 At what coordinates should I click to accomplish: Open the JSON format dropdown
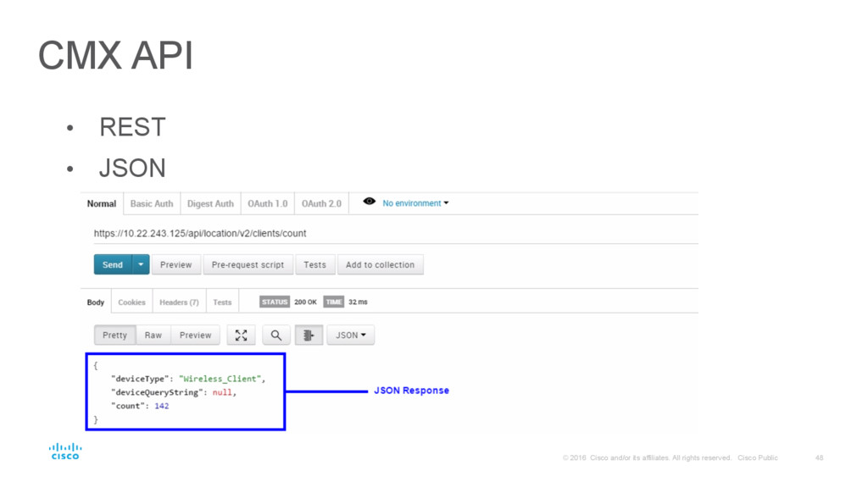click(x=351, y=335)
